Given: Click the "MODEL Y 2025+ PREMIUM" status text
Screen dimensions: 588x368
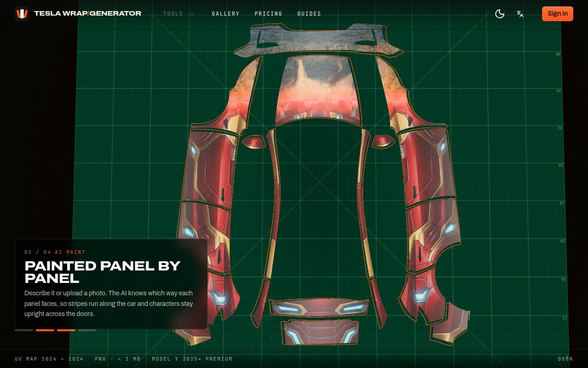Looking at the screenshot, I should click(x=192, y=359).
